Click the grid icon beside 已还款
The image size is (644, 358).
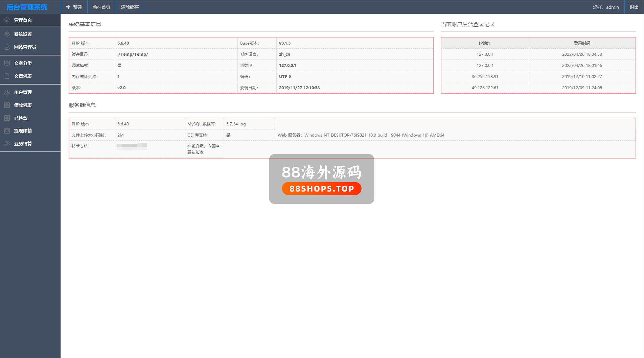tap(7, 118)
